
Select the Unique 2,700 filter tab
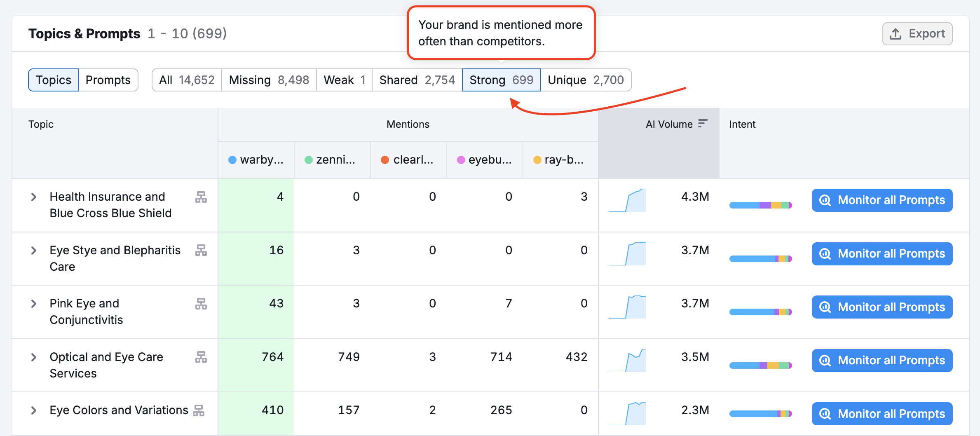point(586,80)
